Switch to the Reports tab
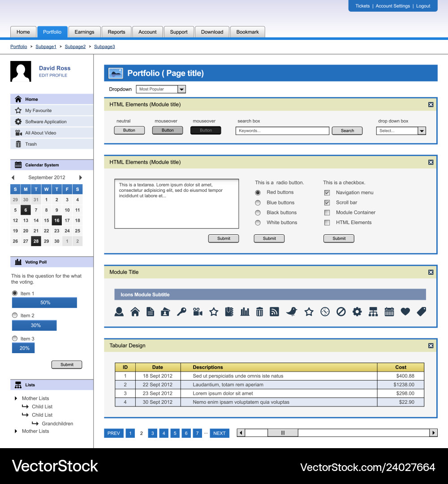The height and width of the screenshot is (484, 448). coord(116,32)
